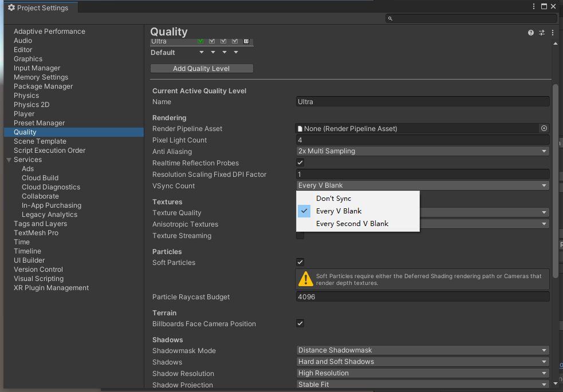Image resolution: width=563 pixels, height=392 pixels.
Task: Open Visual Scripting settings
Action: coord(38,278)
